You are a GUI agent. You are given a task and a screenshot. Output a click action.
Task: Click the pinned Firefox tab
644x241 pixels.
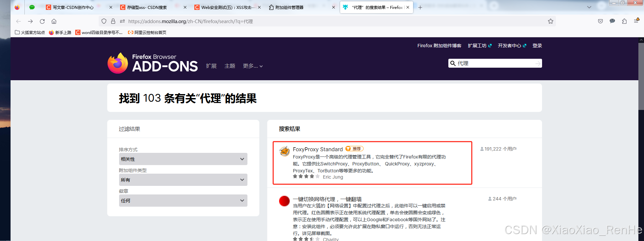[x=17, y=7]
